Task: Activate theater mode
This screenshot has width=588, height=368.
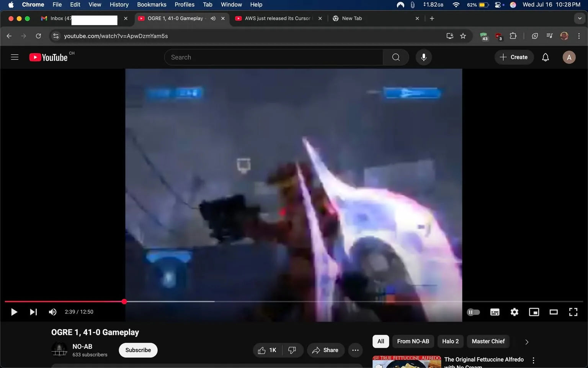Action: coord(553,312)
